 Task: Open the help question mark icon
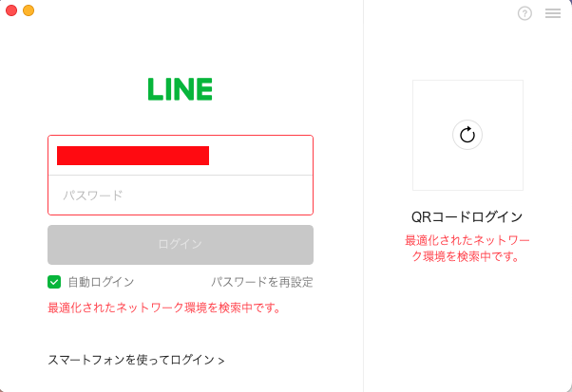524,13
